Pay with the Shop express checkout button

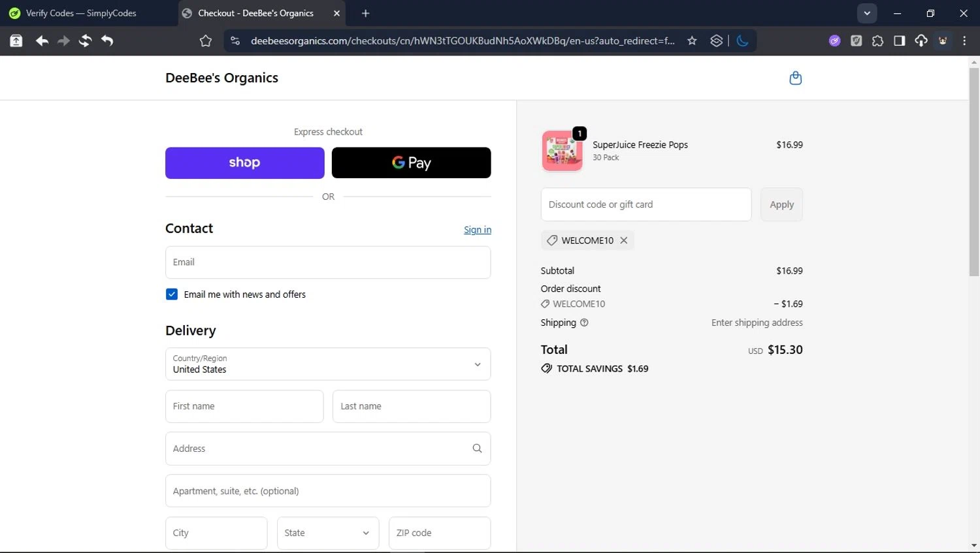pyautogui.click(x=245, y=163)
